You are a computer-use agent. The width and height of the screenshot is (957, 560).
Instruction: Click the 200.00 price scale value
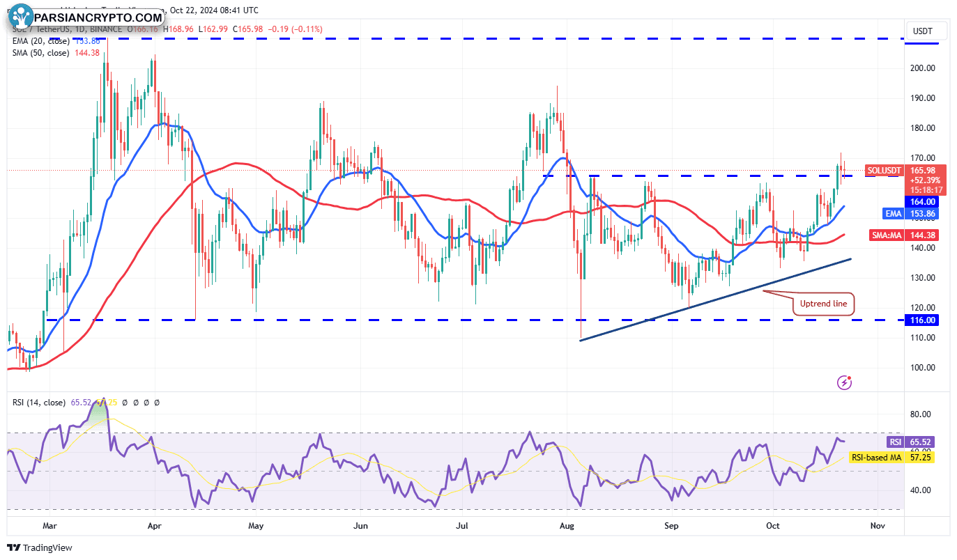(x=924, y=68)
